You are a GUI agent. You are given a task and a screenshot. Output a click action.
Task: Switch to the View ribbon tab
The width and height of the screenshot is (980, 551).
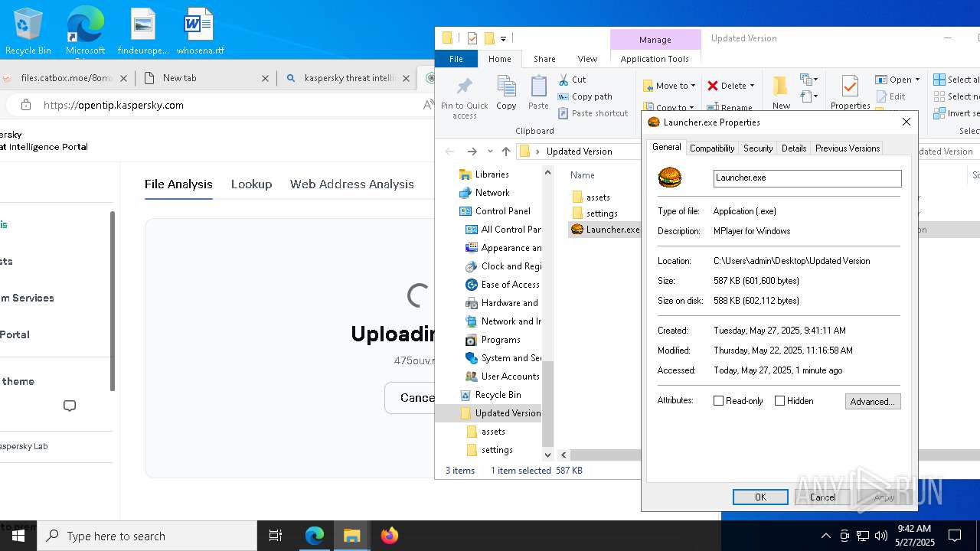[x=587, y=59]
